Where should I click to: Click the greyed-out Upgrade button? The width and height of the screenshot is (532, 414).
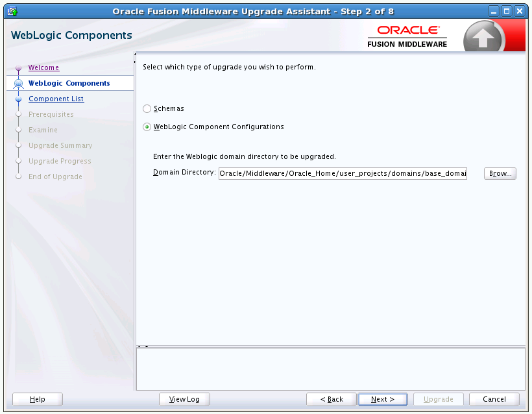click(439, 400)
